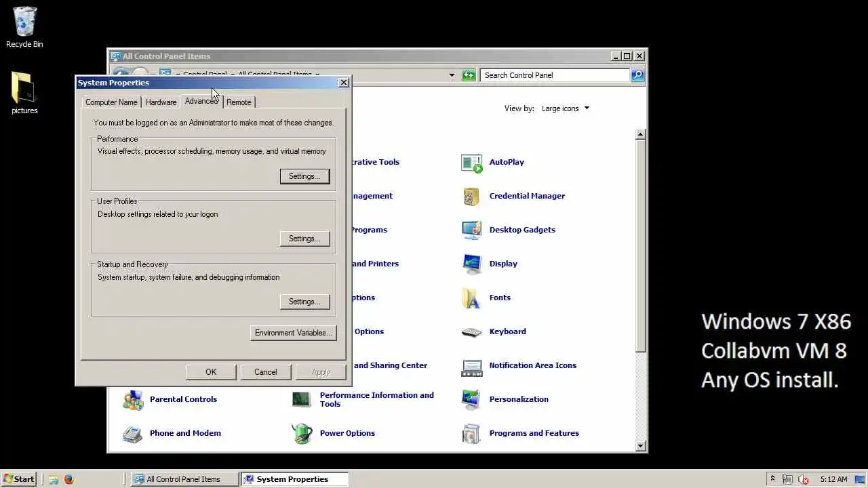Click the partially hidden 'and Printers' link
The height and width of the screenshot is (488, 868).
pyautogui.click(x=375, y=264)
